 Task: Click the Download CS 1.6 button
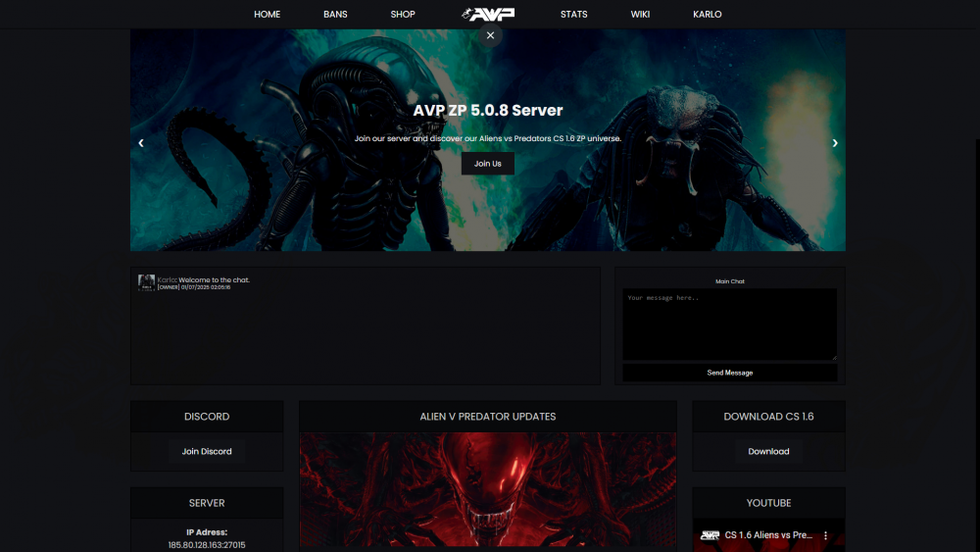[x=768, y=451]
